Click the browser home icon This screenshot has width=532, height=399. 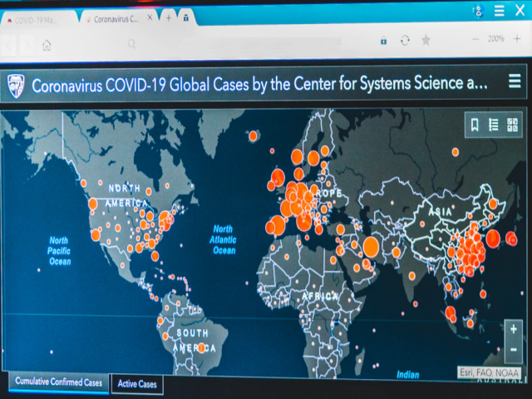pyautogui.click(x=47, y=45)
